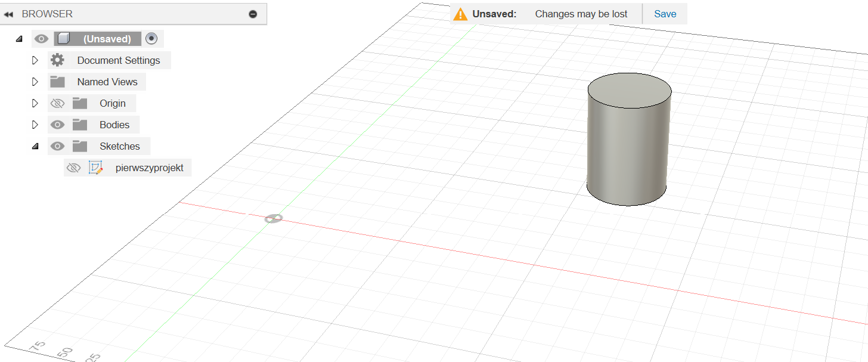Select the pierwszyprojekt sketch label

pos(149,168)
